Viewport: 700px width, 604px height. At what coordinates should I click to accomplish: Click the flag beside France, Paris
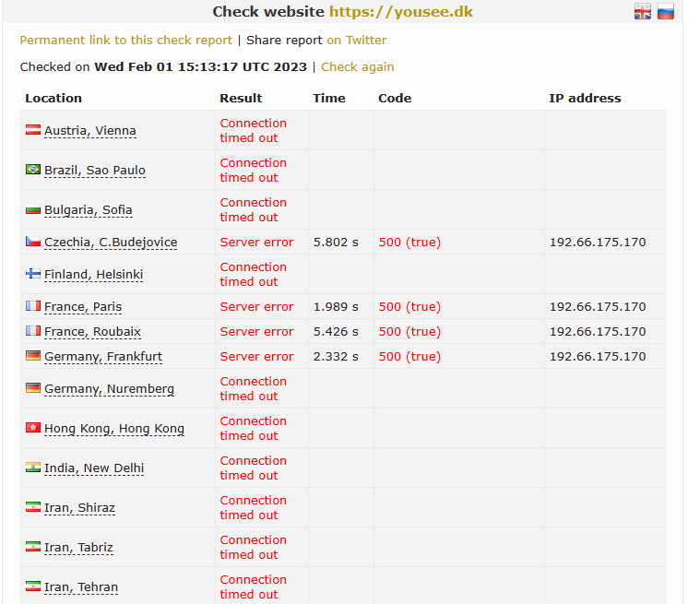pos(33,306)
